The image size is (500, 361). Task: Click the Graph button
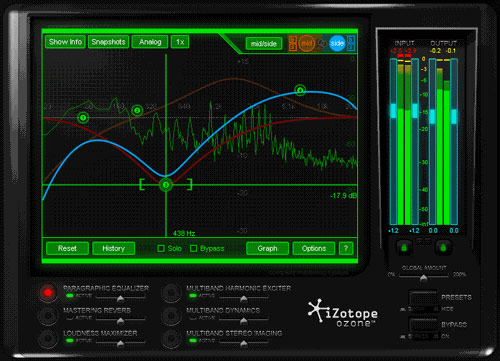(x=267, y=248)
